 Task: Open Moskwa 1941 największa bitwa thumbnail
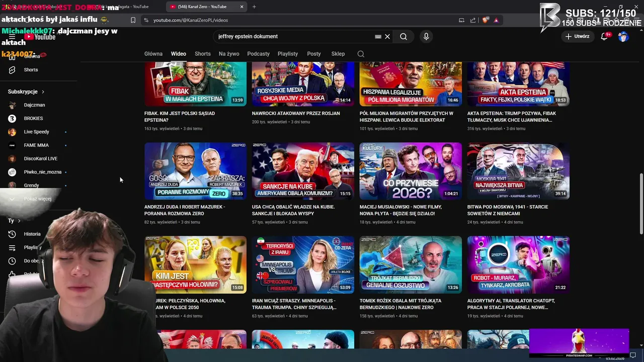click(x=518, y=171)
